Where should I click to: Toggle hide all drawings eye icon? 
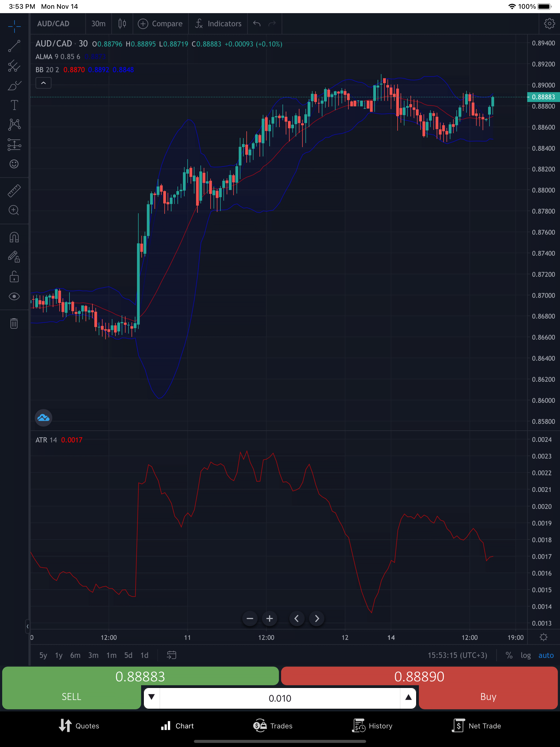(14, 296)
